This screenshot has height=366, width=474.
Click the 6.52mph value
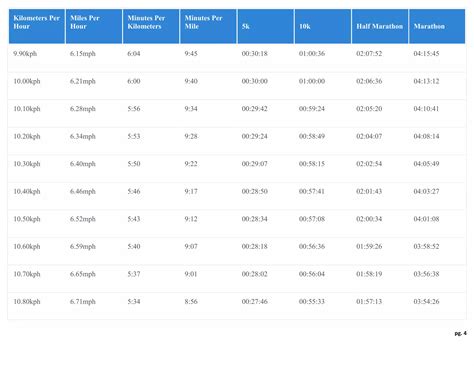[x=83, y=219]
